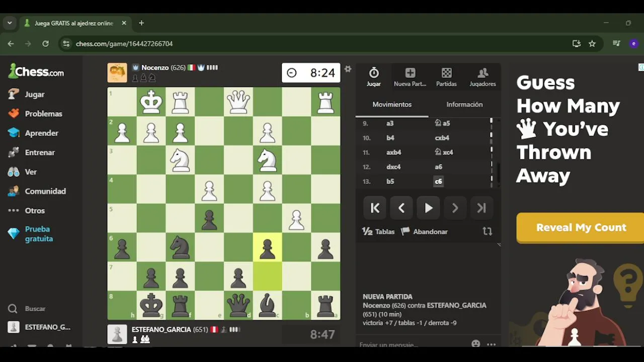Bookmark this page with star icon
The image size is (644, 362).
coord(592,44)
